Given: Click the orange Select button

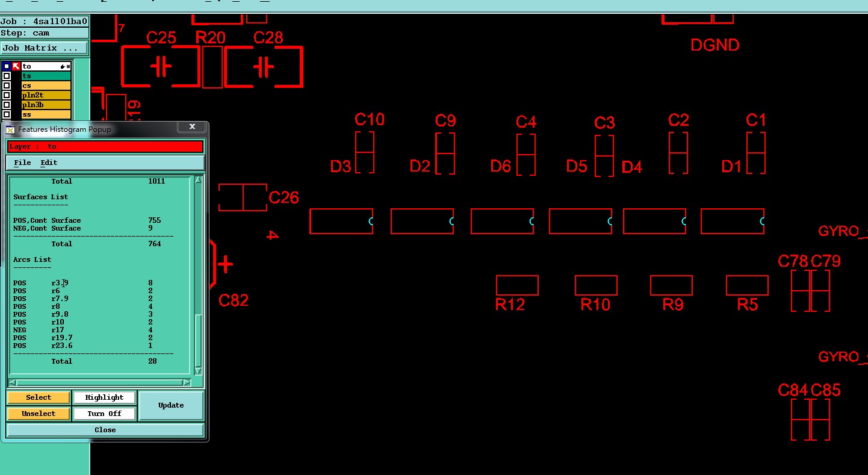Looking at the screenshot, I should pyautogui.click(x=38, y=397).
